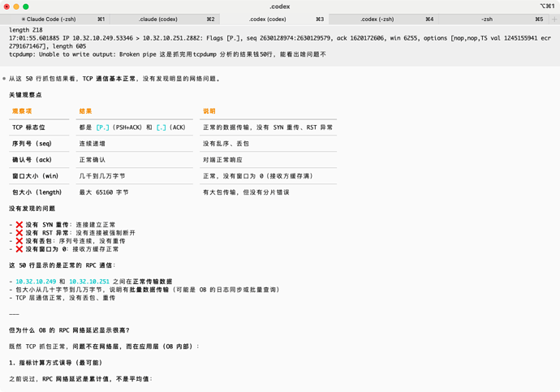Click the 结果 table header
The height and width of the screenshot is (392, 560).
(86, 111)
